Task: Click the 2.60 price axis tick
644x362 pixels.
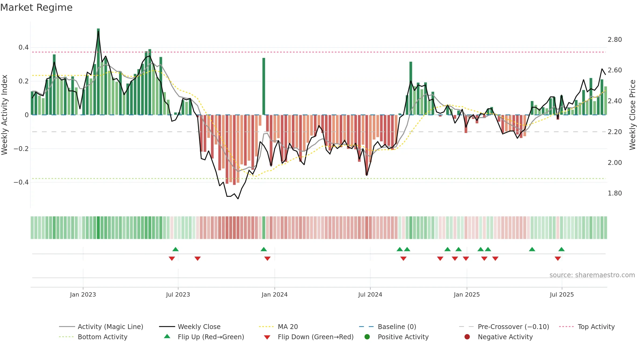Action: tap(615, 70)
